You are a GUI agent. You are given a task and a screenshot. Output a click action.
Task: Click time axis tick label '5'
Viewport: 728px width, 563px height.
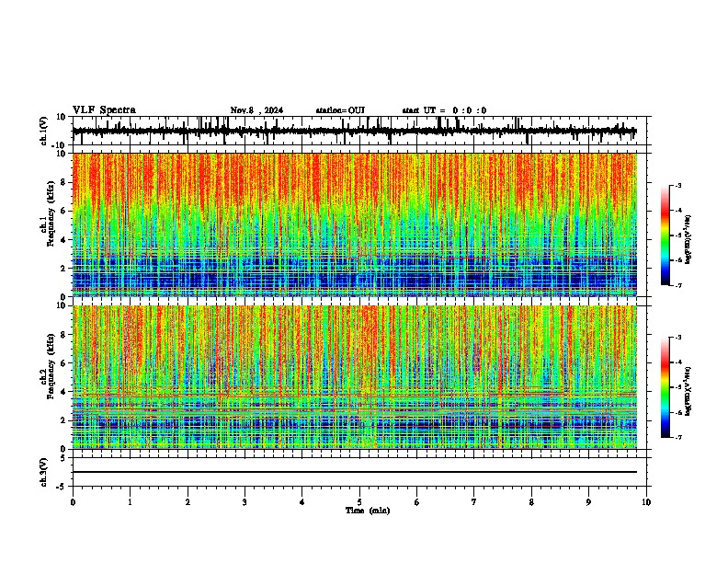[359, 502]
